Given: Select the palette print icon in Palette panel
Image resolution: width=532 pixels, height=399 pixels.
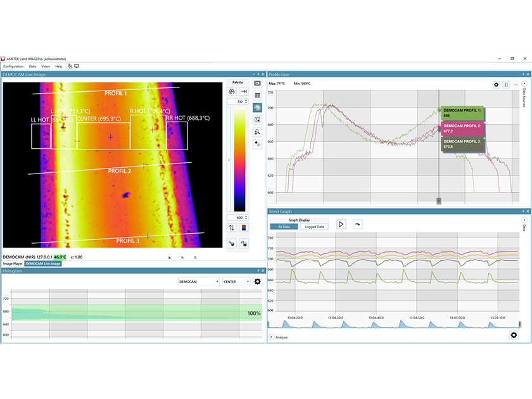Looking at the screenshot, I should [232, 92].
